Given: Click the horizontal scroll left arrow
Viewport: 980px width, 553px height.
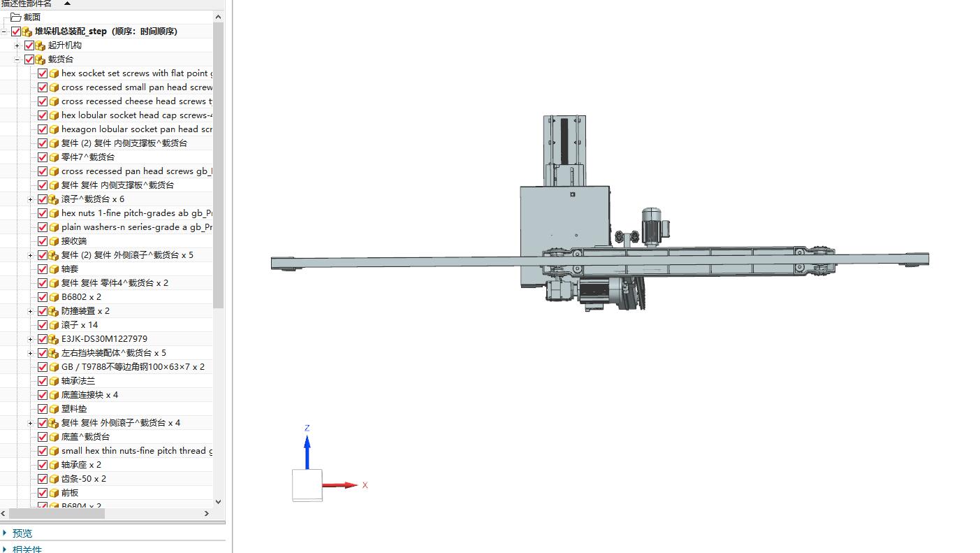Looking at the screenshot, I should click(5, 513).
